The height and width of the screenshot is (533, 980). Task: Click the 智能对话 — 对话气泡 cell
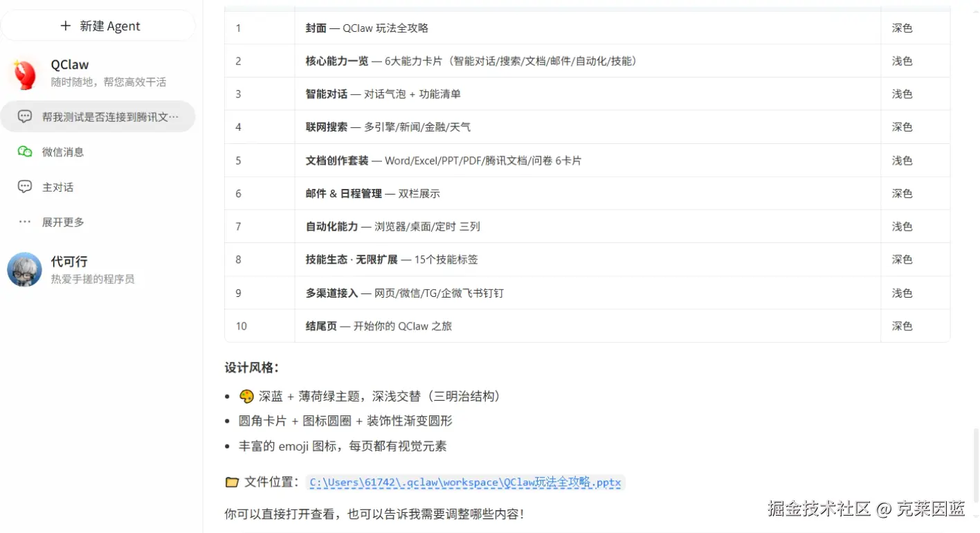(x=588, y=94)
